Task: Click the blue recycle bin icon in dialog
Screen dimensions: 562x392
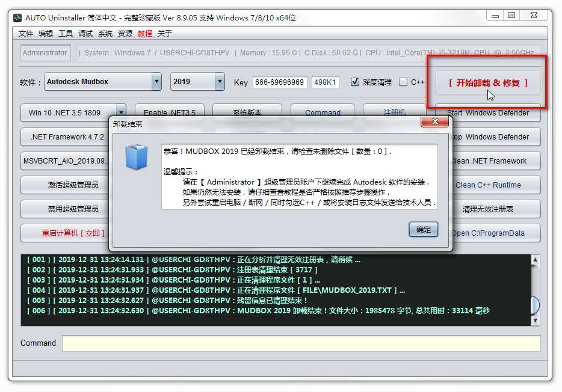Action: pos(137,157)
